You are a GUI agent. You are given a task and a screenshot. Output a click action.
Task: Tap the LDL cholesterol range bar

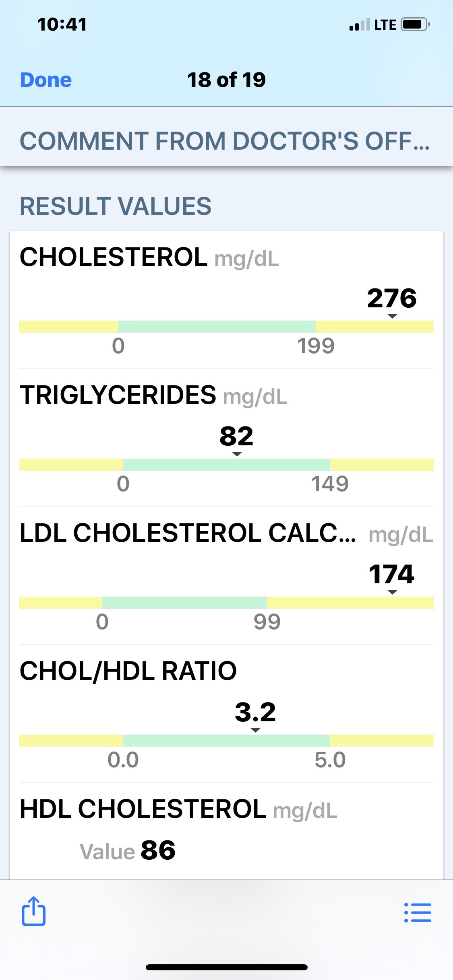pyautogui.click(x=226, y=603)
